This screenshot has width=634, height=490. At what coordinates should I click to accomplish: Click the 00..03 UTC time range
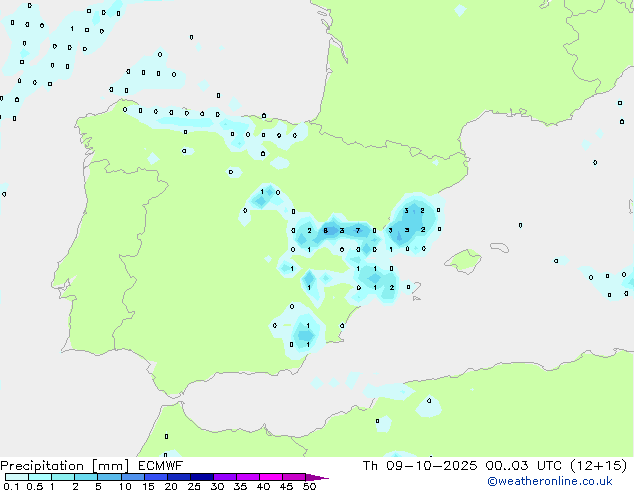point(524,466)
